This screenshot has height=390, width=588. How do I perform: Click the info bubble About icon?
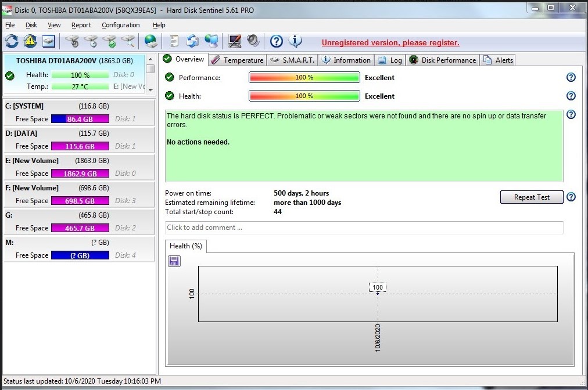[295, 41]
